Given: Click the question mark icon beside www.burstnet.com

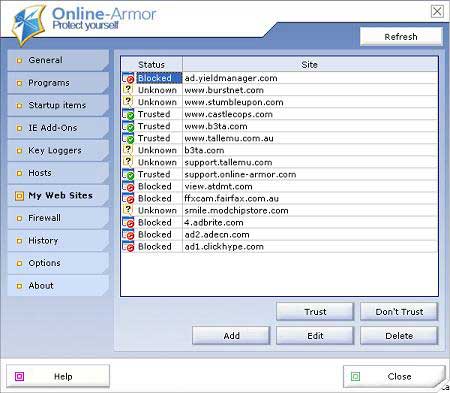Looking at the screenshot, I should coord(128,90).
